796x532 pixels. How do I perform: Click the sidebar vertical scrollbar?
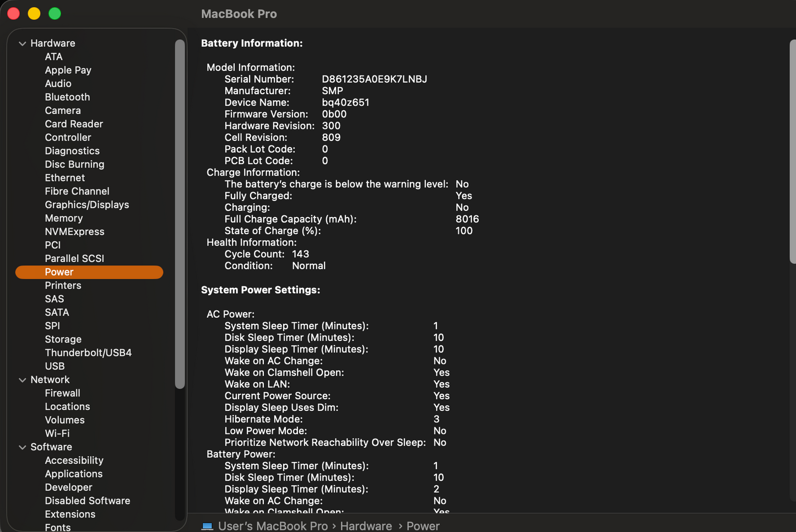click(x=180, y=215)
